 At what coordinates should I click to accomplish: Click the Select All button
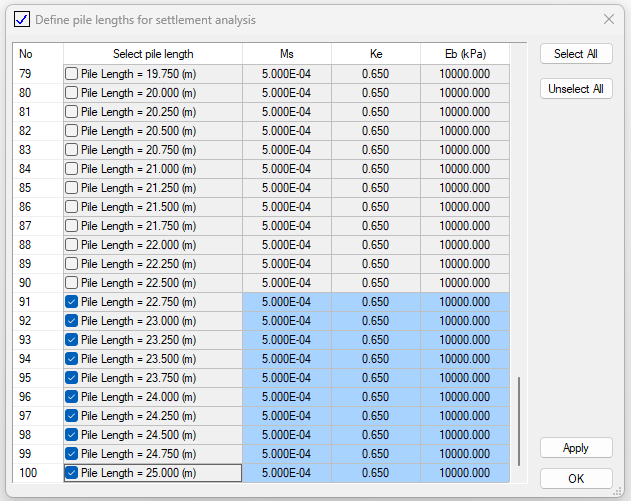tap(576, 54)
